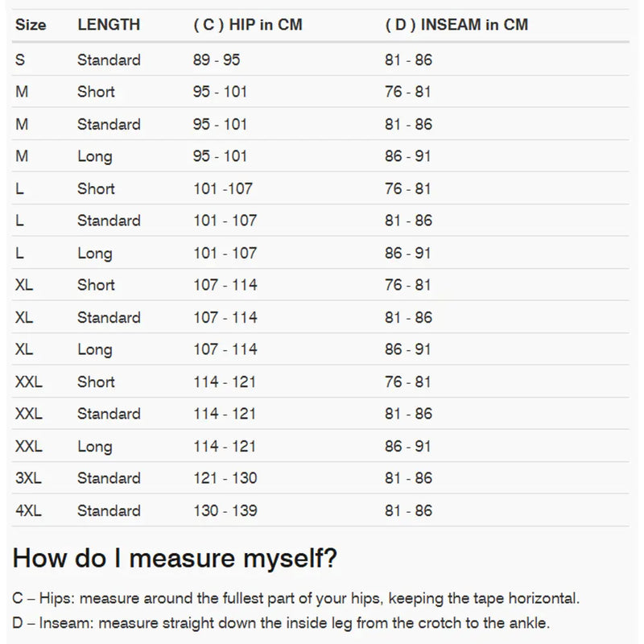Click the 101 -107 hip value for L Short

[223, 188]
